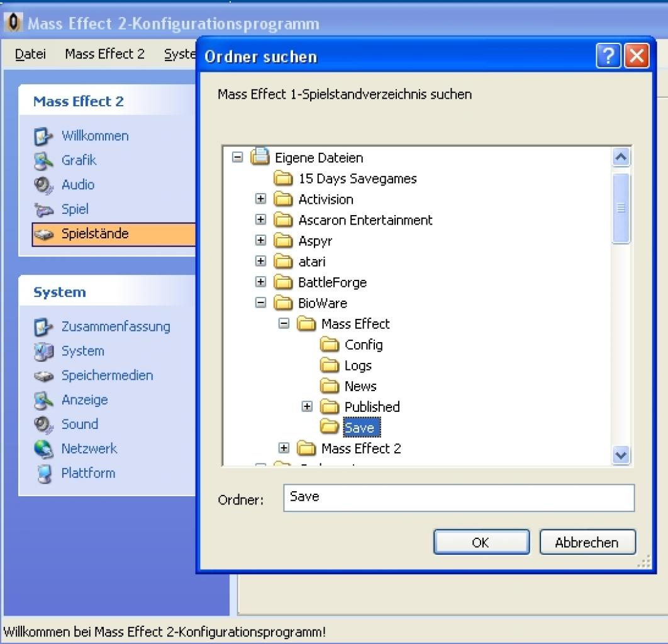Click the Speichermedien drive icon
668x644 pixels.
[x=43, y=375]
